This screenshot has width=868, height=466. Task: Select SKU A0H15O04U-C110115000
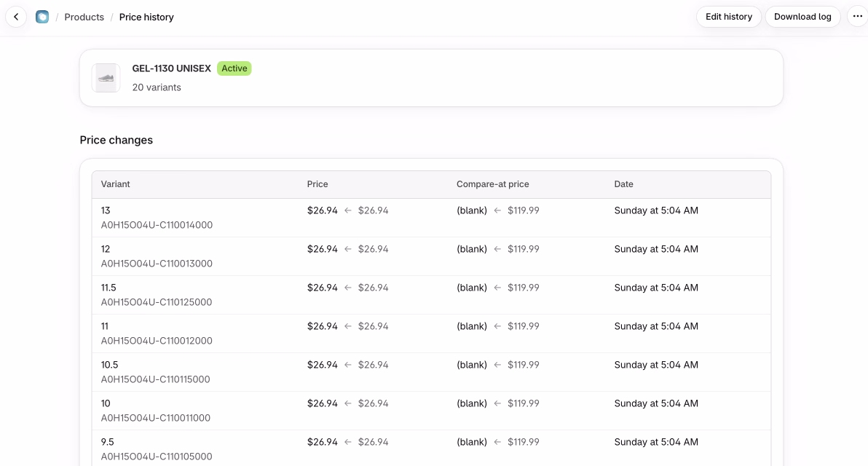point(156,380)
